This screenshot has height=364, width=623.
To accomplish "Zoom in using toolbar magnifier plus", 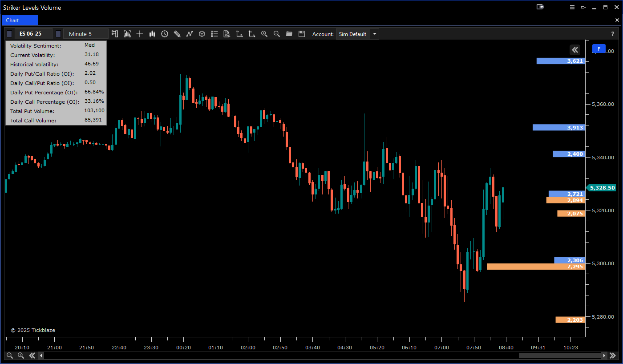I will [264, 34].
